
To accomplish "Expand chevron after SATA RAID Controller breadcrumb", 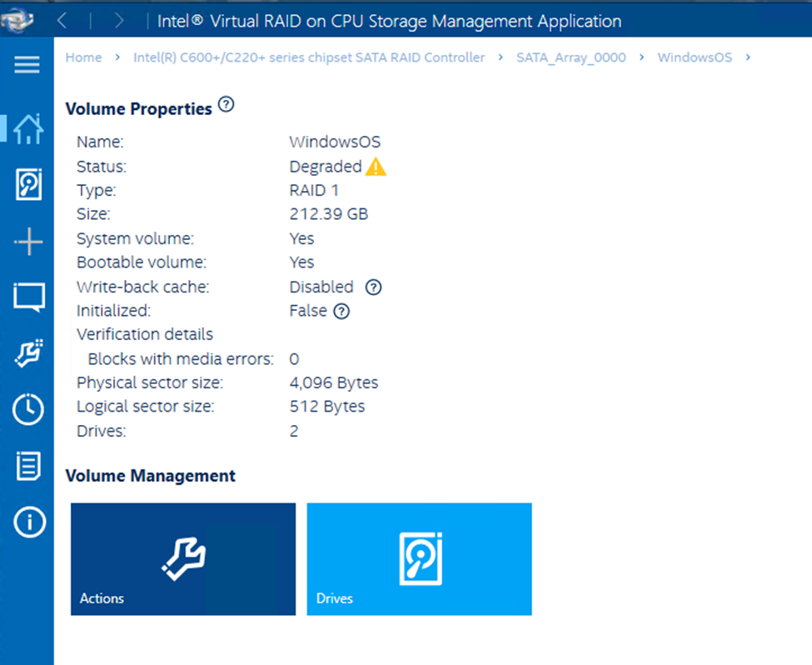I will tap(501, 57).
